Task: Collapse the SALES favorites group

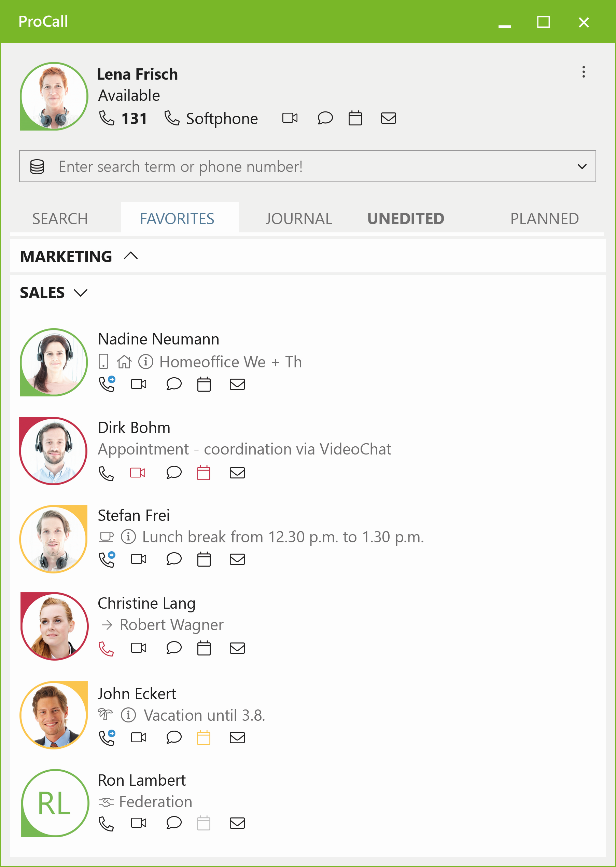Action: click(81, 293)
